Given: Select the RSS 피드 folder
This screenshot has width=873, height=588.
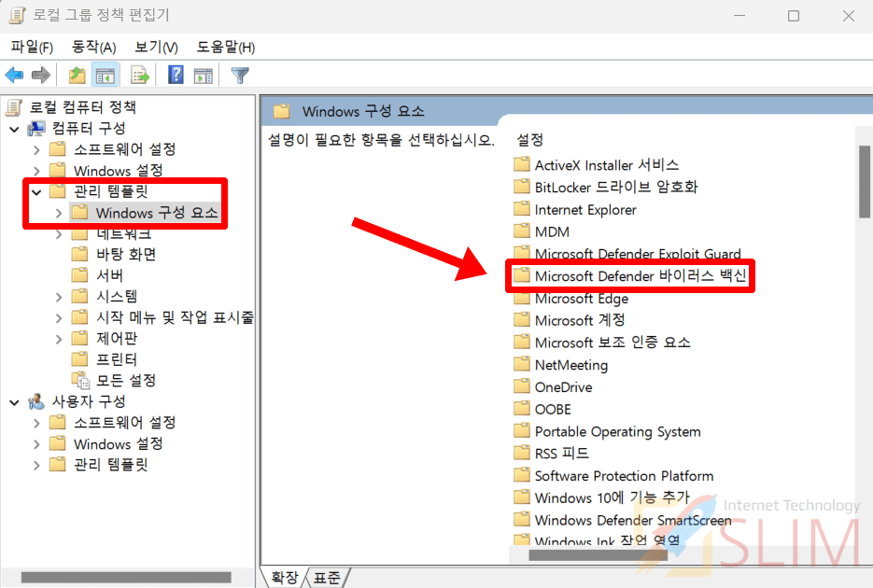Looking at the screenshot, I should [x=561, y=454].
